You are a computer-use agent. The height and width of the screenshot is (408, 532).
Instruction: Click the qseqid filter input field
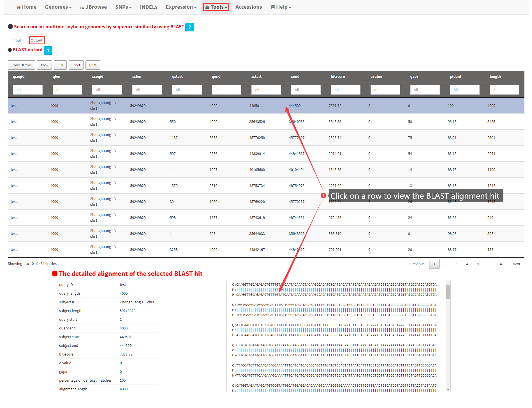[x=27, y=90]
